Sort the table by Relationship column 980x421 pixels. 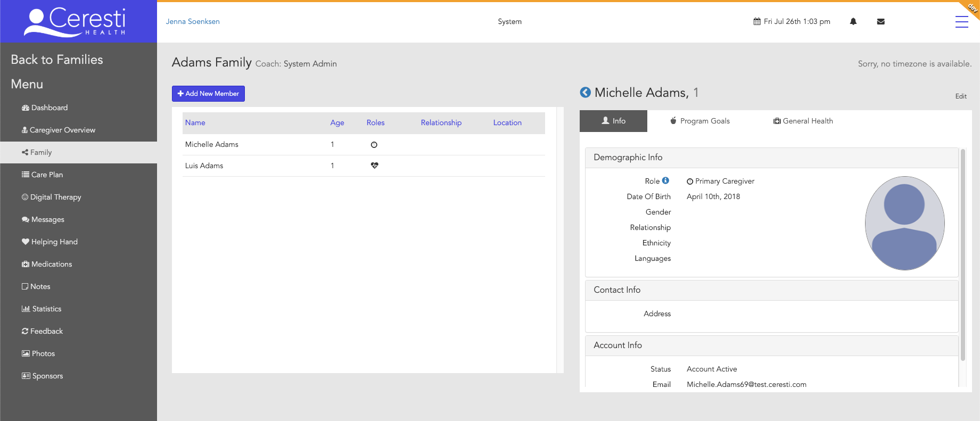coord(441,122)
